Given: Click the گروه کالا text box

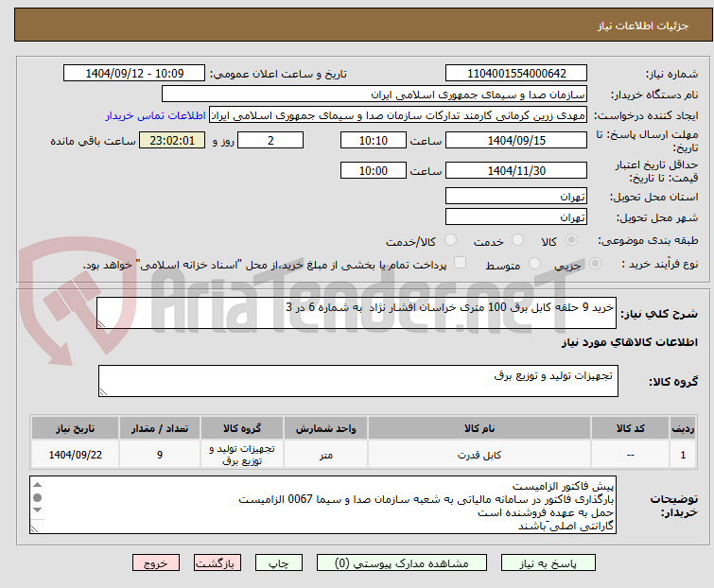Looking at the screenshot, I should click(357, 381).
